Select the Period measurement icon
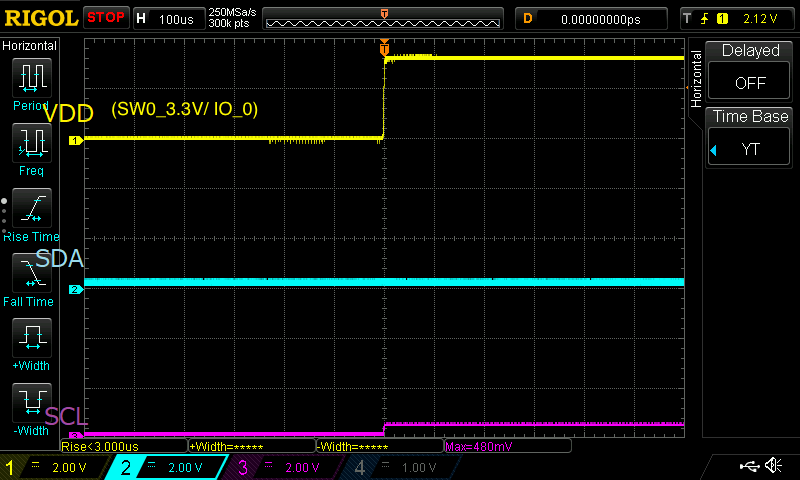The width and height of the screenshot is (800, 480). pos(31,78)
